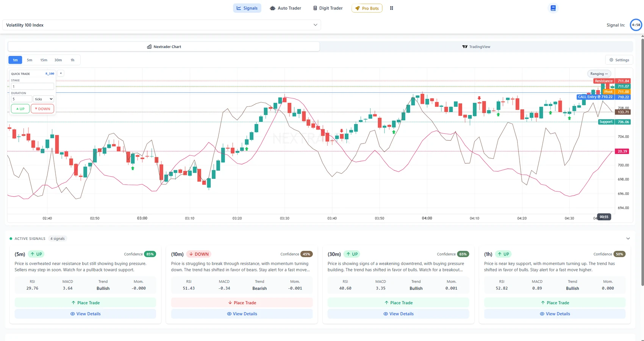
Task: View Details for the 1h signal
Action: [x=555, y=314]
